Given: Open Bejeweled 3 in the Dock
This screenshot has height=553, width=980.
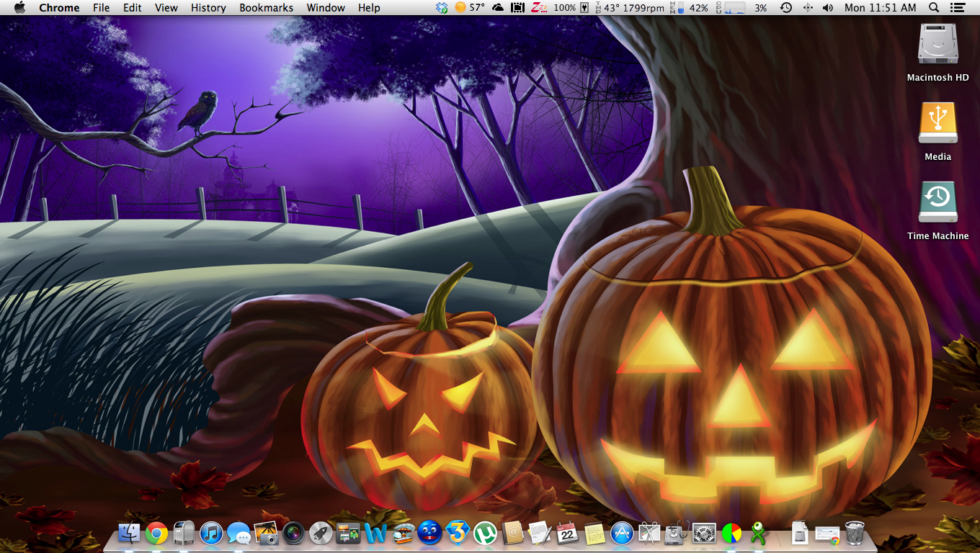Looking at the screenshot, I should 458,534.
